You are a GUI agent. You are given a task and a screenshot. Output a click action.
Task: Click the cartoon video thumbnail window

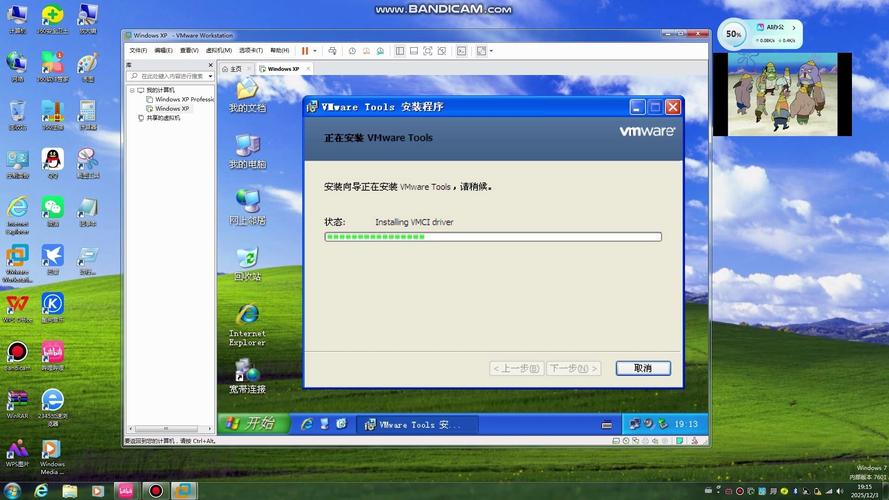pos(782,94)
